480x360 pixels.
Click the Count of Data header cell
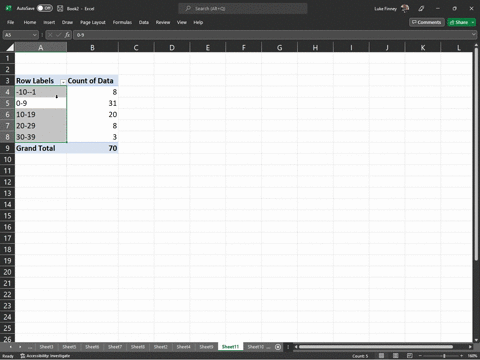coord(92,81)
